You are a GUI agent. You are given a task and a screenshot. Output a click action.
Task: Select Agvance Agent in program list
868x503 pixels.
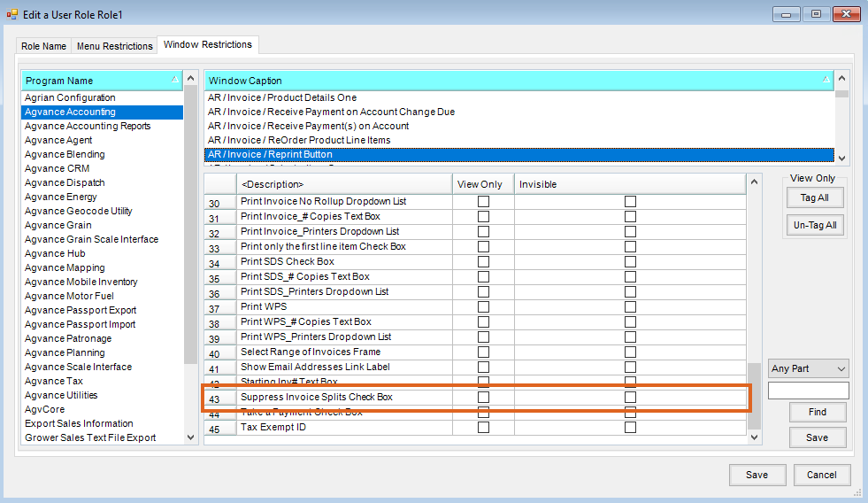103,140
